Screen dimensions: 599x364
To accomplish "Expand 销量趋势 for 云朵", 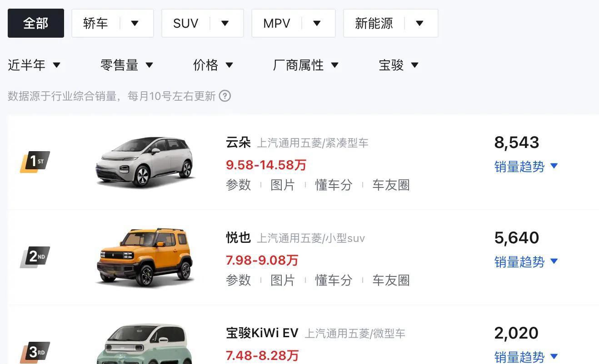I will click(526, 167).
